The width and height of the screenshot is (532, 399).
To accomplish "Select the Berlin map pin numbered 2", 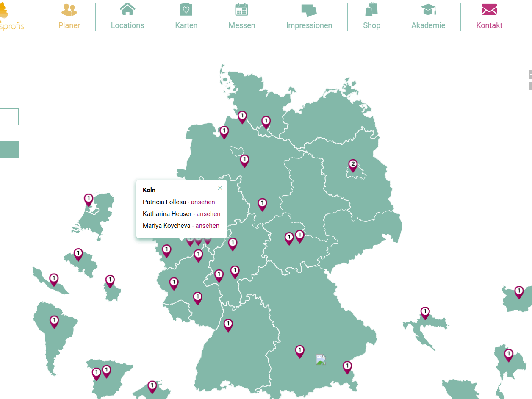I will point(353,165).
